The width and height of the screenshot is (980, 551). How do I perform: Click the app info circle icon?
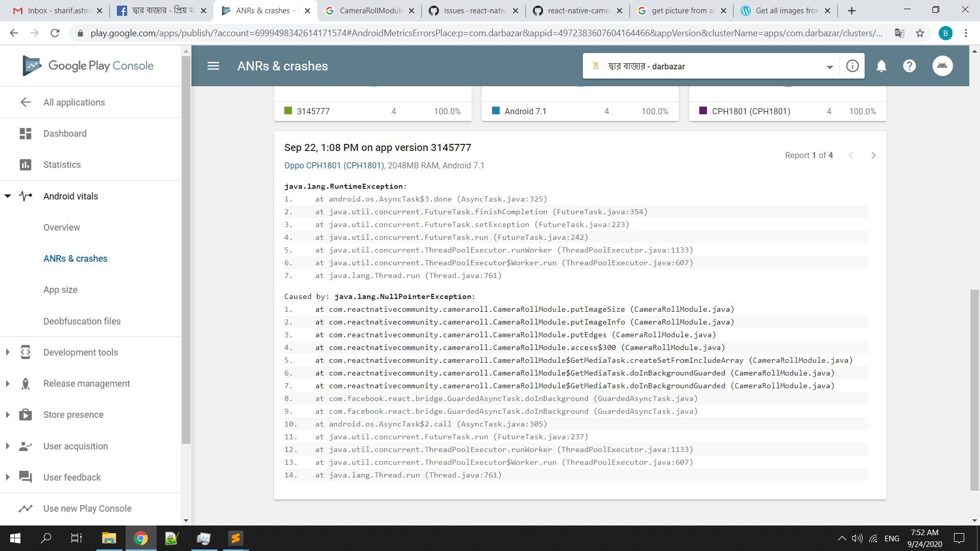(852, 66)
